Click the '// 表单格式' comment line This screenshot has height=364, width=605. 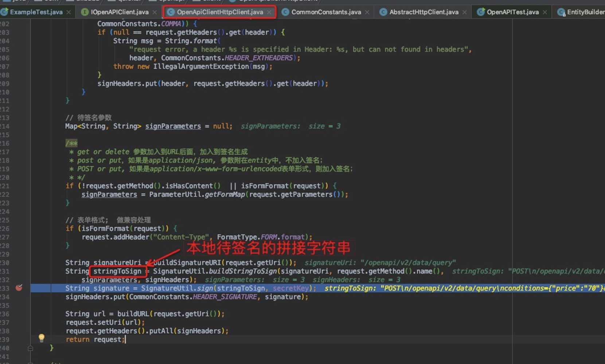click(108, 220)
